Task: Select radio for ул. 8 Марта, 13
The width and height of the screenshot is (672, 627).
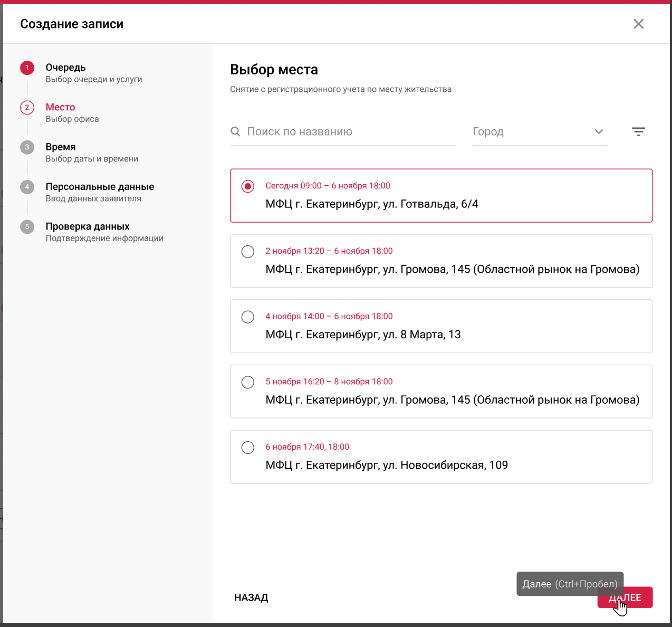Action: click(247, 317)
